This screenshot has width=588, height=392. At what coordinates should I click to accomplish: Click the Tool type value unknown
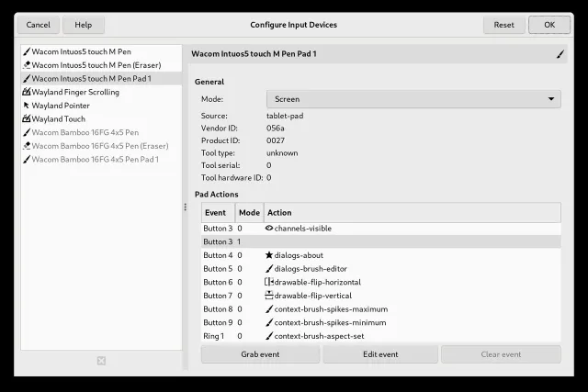[x=282, y=153]
